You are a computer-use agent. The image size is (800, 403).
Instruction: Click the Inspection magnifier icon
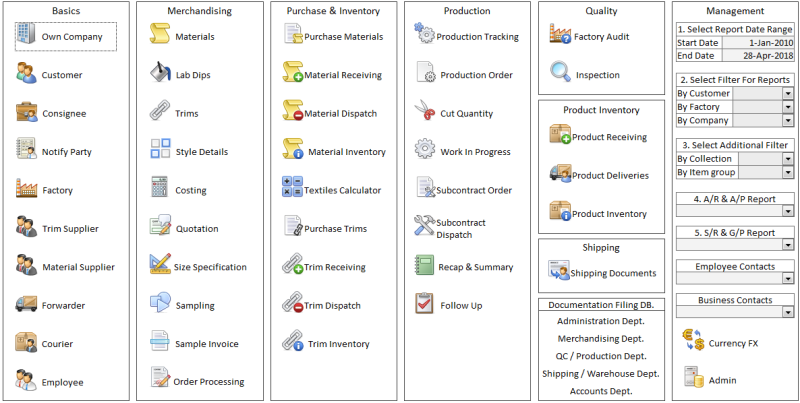(560, 74)
